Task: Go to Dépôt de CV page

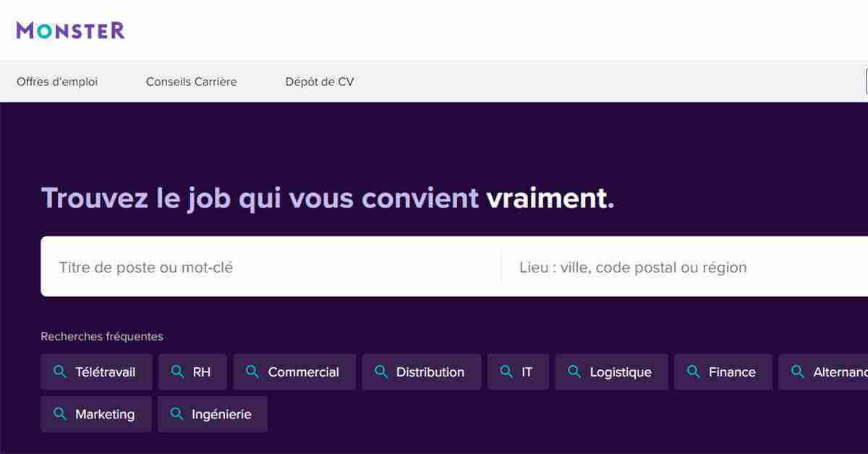Action: click(320, 82)
